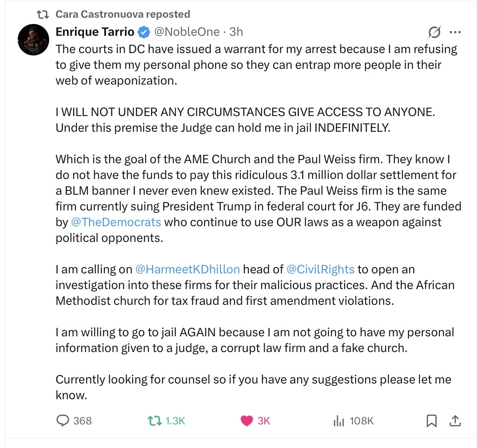Open Enrique Tarrio's profile avatar picture
The image size is (477, 448).
(33, 40)
